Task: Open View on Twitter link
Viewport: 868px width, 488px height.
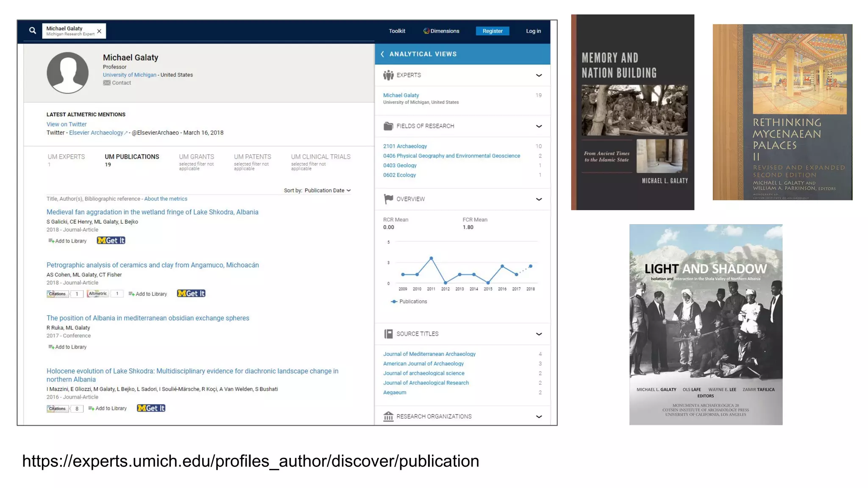Action: pyautogui.click(x=67, y=124)
